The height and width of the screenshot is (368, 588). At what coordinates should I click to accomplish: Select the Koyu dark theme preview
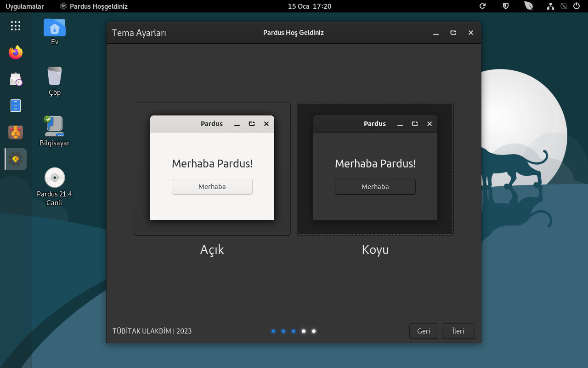click(x=375, y=169)
